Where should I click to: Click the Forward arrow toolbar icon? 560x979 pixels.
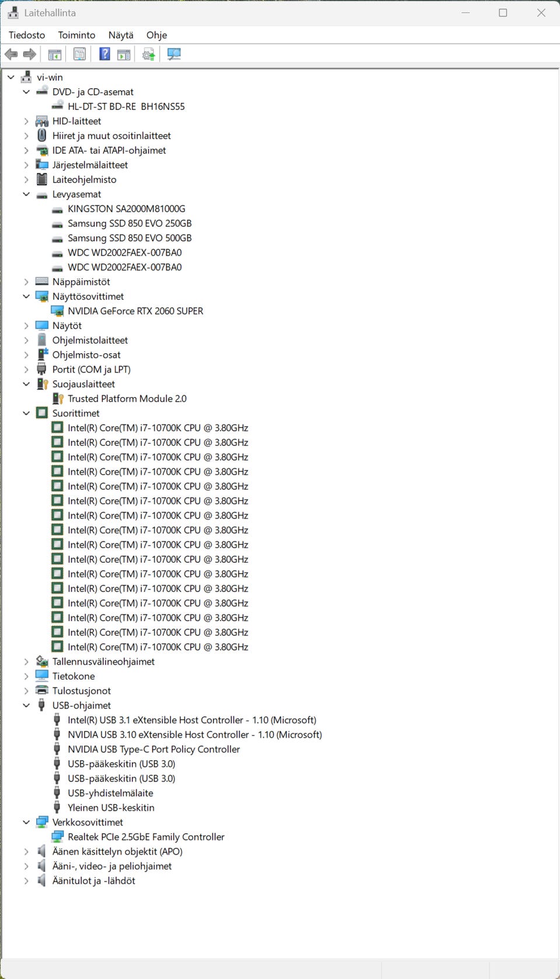[29, 54]
